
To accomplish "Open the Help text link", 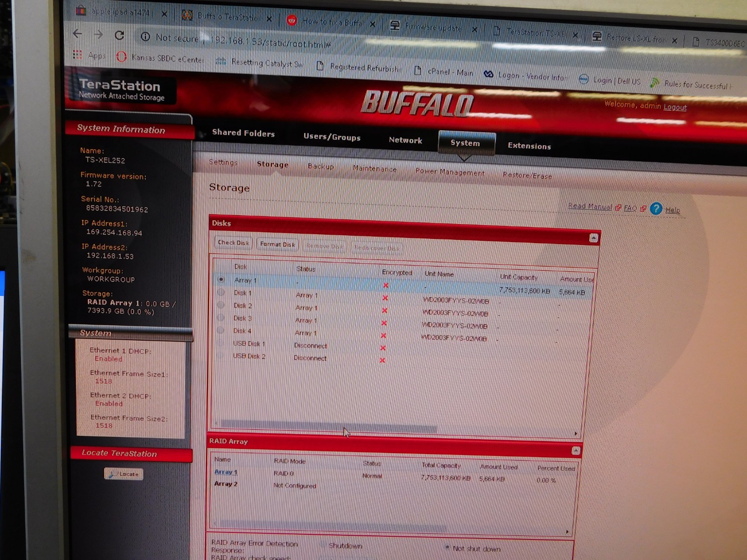I will pos(673,210).
